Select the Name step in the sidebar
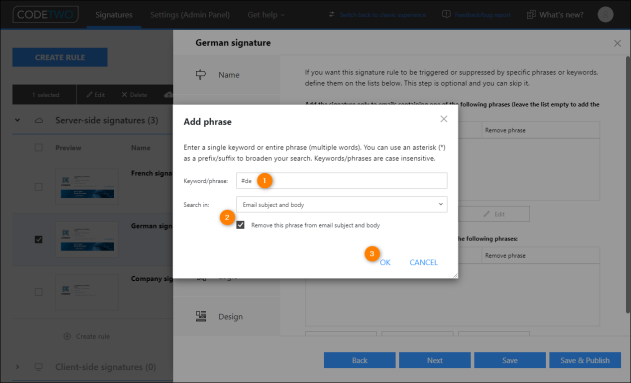 pyautogui.click(x=227, y=75)
